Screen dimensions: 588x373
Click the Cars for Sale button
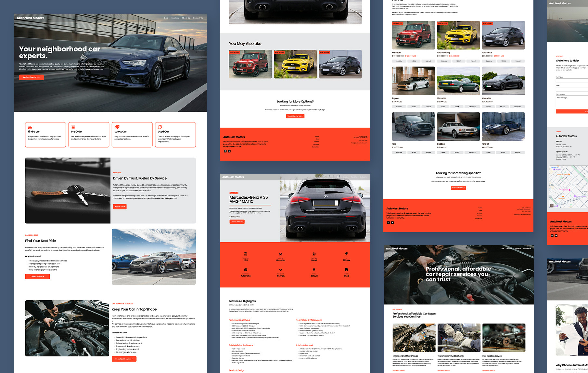pyautogui.click(x=37, y=276)
